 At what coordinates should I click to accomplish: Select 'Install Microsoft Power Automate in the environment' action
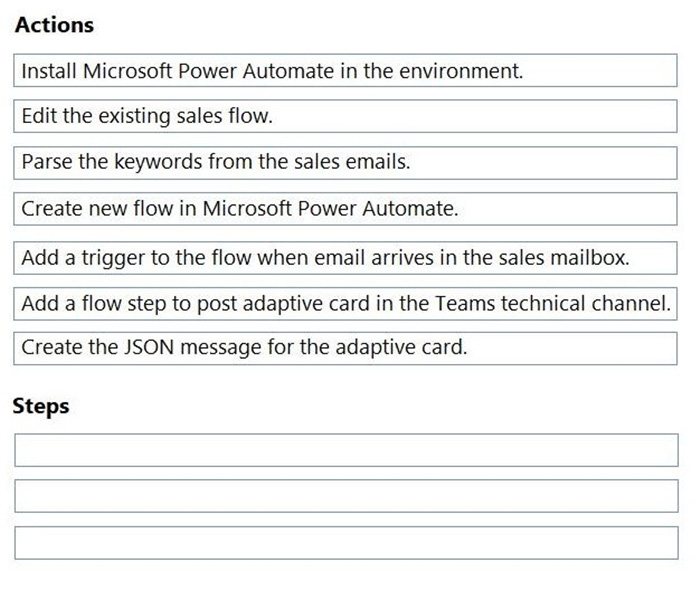346,71
